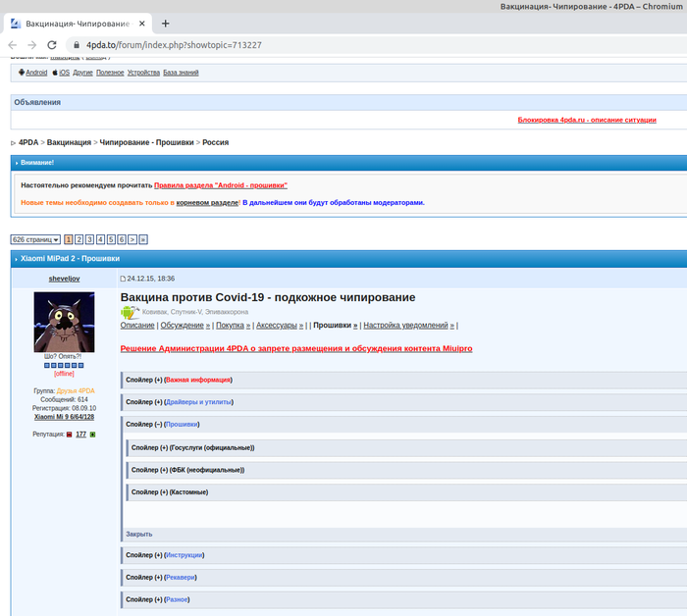This screenshot has height=616, width=687.
Task: Click the browser address bar URL
Action: (x=174, y=45)
